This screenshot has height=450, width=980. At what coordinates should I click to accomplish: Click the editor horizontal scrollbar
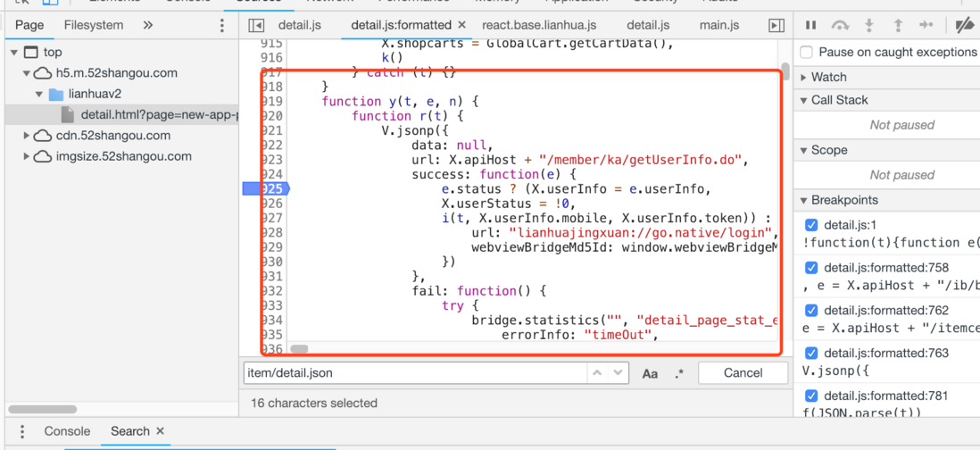click(x=299, y=349)
